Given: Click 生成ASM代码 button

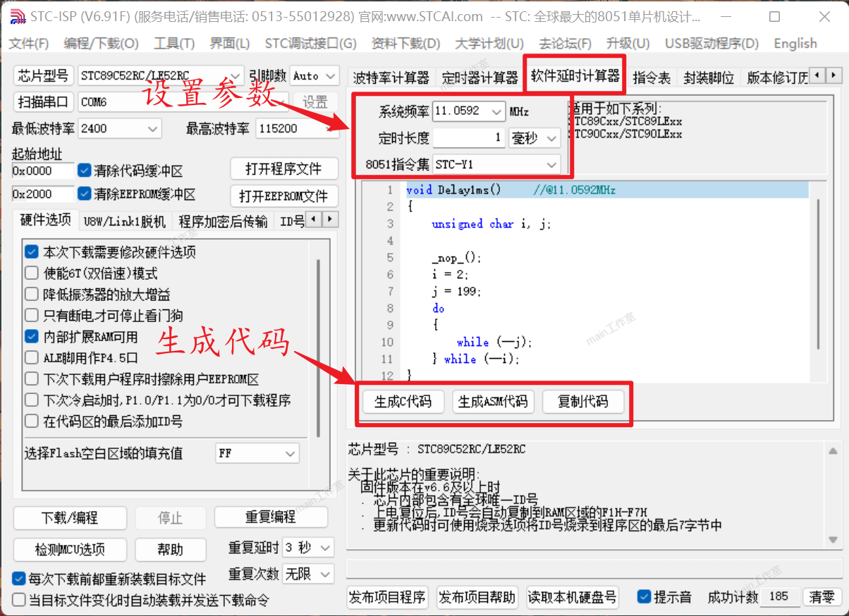Looking at the screenshot, I should click(x=493, y=402).
